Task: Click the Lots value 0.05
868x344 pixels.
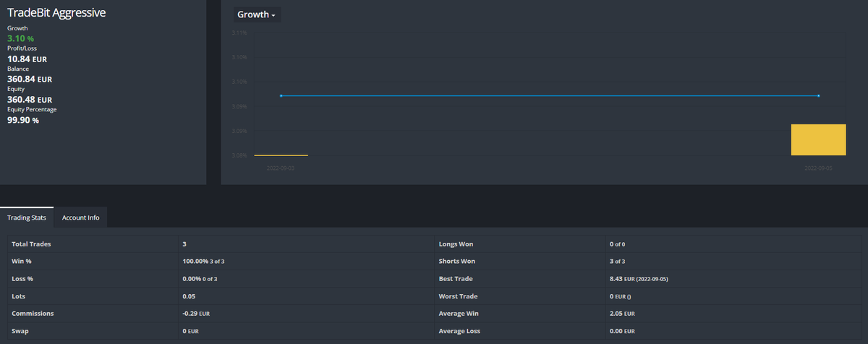Action: tap(190, 296)
